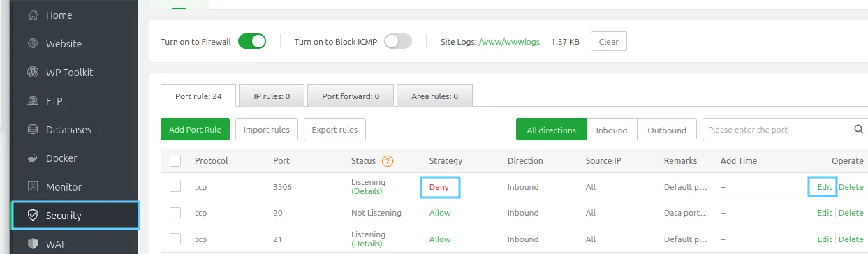Click the Source IP column header
This screenshot has height=254, width=868.
click(603, 161)
